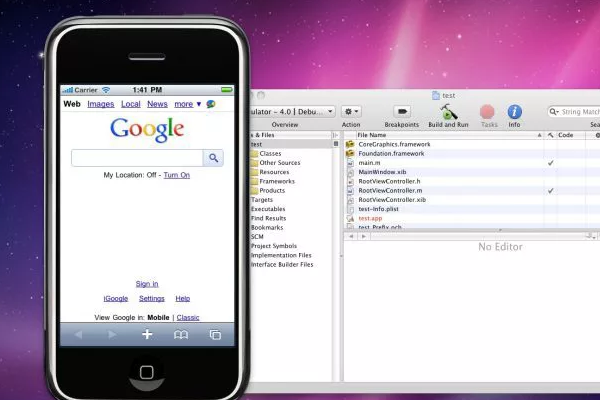The image size is (600, 400).
Task: Open the Action gear menu
Action: point(351,111)
